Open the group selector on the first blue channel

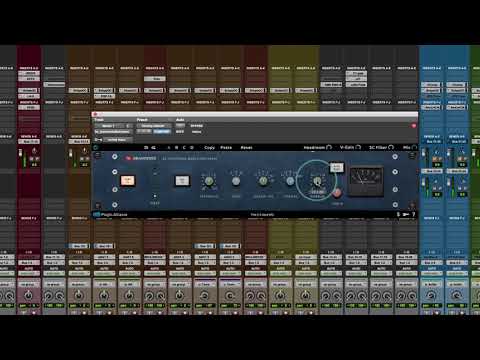[x=431, y=284]
